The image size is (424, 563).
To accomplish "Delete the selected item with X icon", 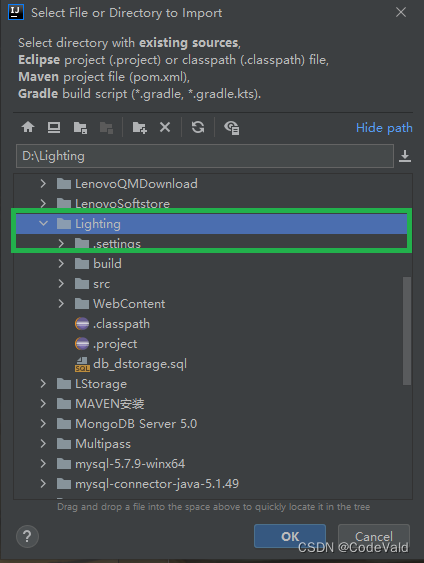I will pyautogui.click(x=165, y=127).
